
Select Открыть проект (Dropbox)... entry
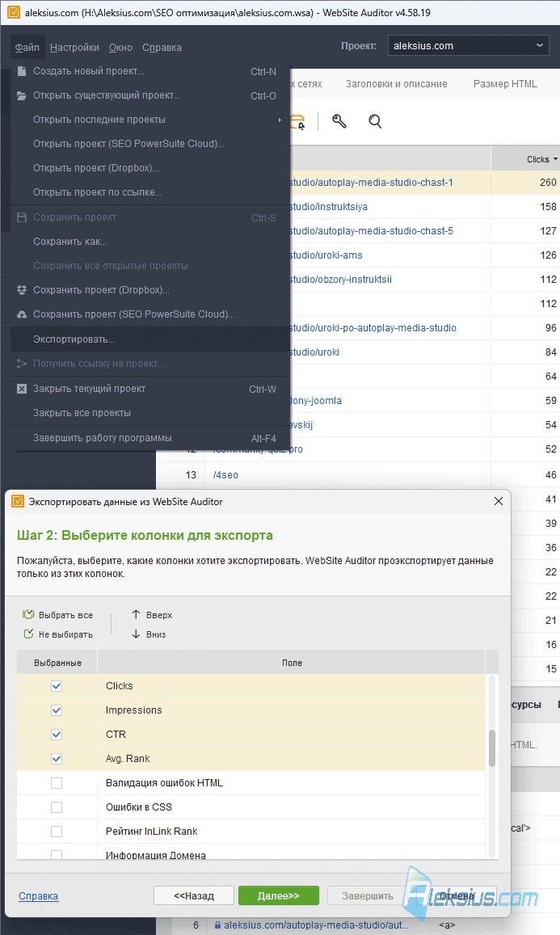tap(150, 168)
